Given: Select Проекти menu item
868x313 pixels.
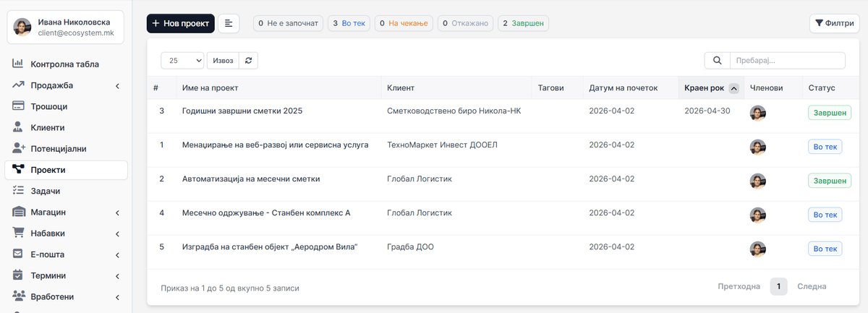Looking at the screenshot, I should coord(66,170).
